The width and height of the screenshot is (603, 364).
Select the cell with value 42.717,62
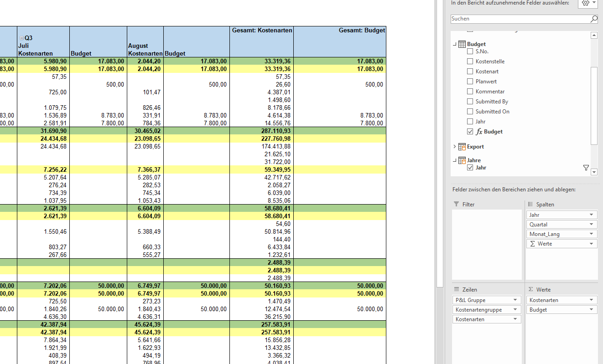pyautogui.click(x=261, y=178)
